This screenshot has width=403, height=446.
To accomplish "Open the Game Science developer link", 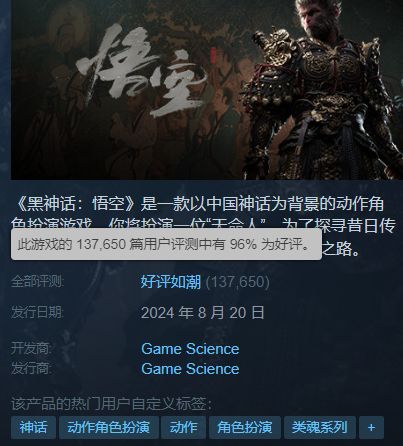I will 190,349.
